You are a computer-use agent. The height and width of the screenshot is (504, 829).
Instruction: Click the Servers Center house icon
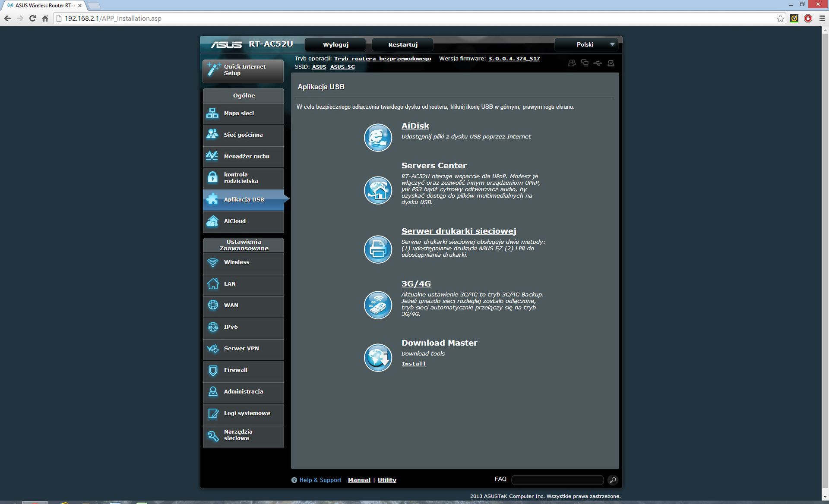[x=378, y=190]
